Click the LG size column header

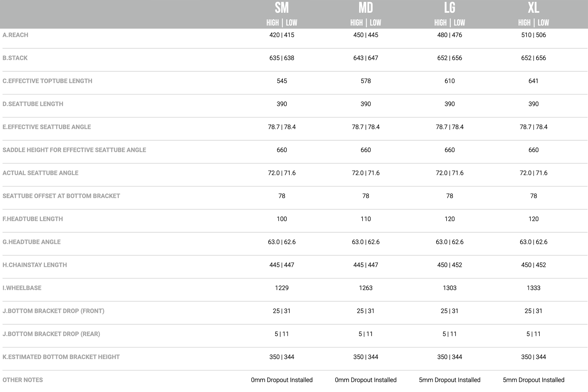click(x=450, y=8)
